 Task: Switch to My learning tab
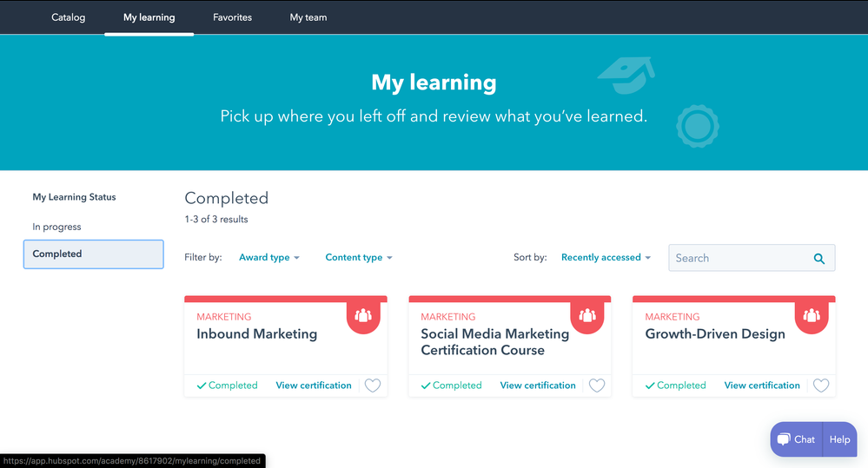point(149,17)
